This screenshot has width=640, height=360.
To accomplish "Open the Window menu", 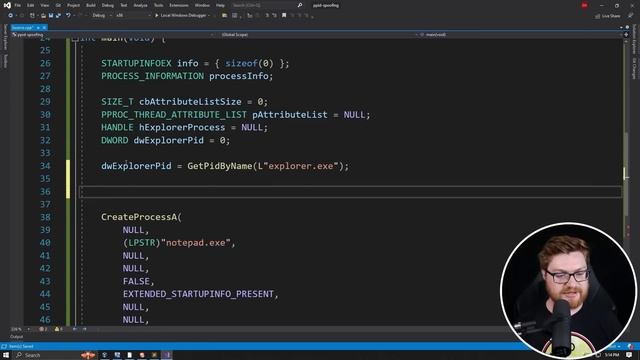I will coord(202,5).
